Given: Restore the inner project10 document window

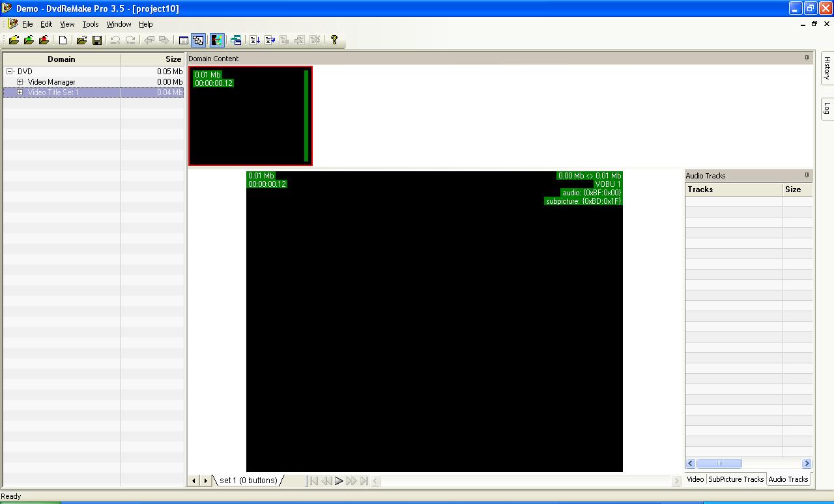Looking at the screenshot, I should (x=814, y=24).
